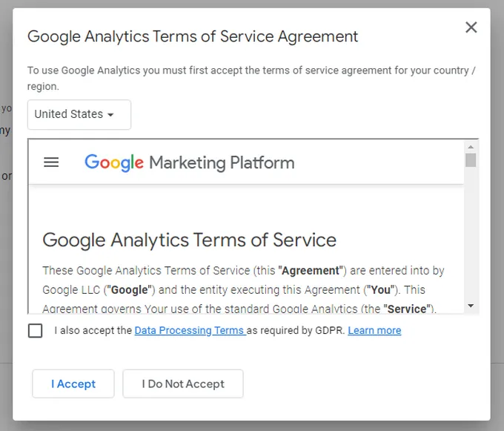This screenshot has height=431, width=504.
Task: Click the terms frame scrollbar thumb
Action: pos(471,160)
